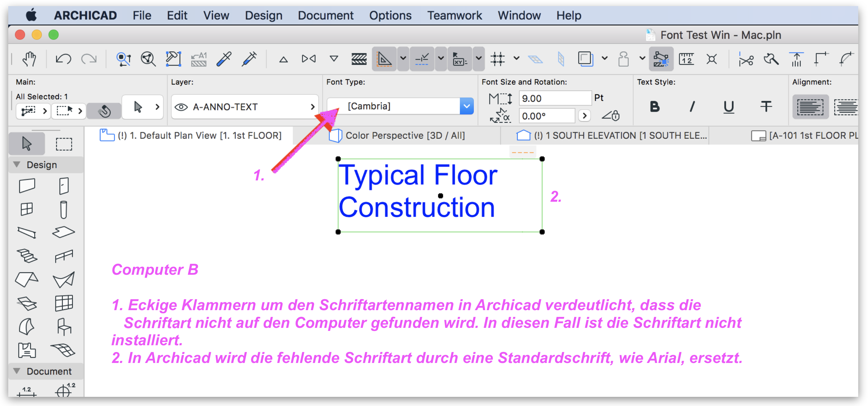Select the Window tool
Image resolution: width=868 pixels, height=406 pixels.
[x=27, y=209]
